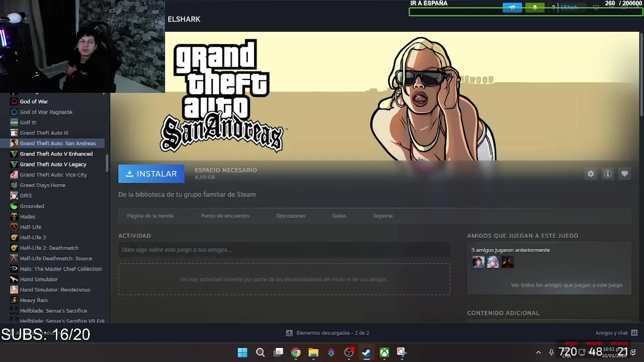Click Ver todos los amigos que juegan link
The height and width of the screenshot is (362, 644).
click(567, 285)
